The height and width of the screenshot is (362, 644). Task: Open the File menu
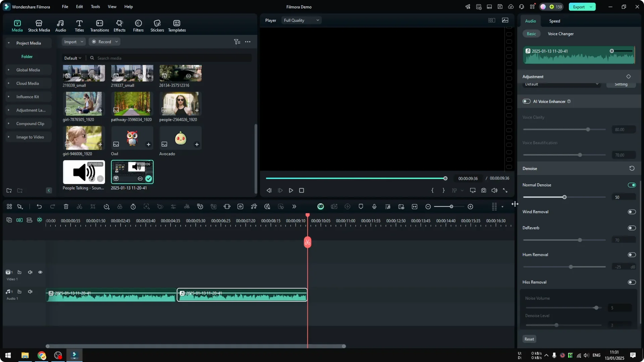pos(65,7)
